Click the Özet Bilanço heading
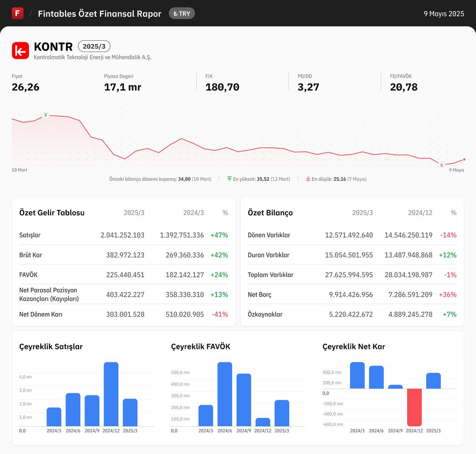The image size is (476, 454). (270, 213)
